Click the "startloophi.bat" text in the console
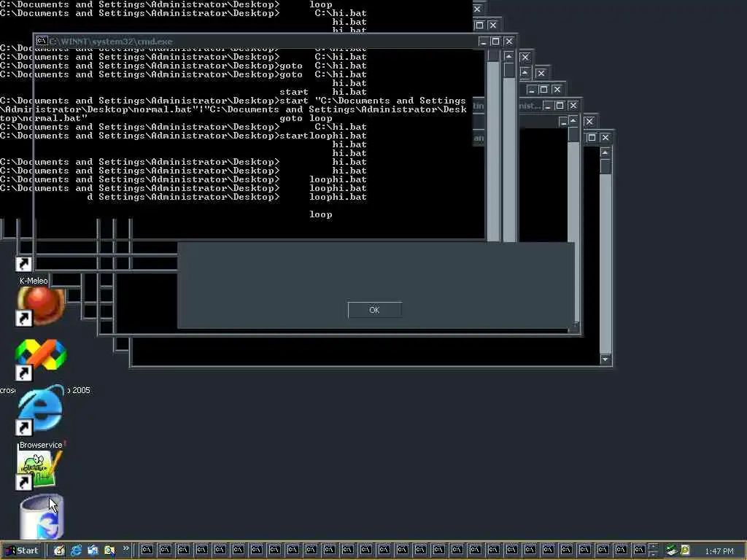The image size is (747, 560). 323,136
